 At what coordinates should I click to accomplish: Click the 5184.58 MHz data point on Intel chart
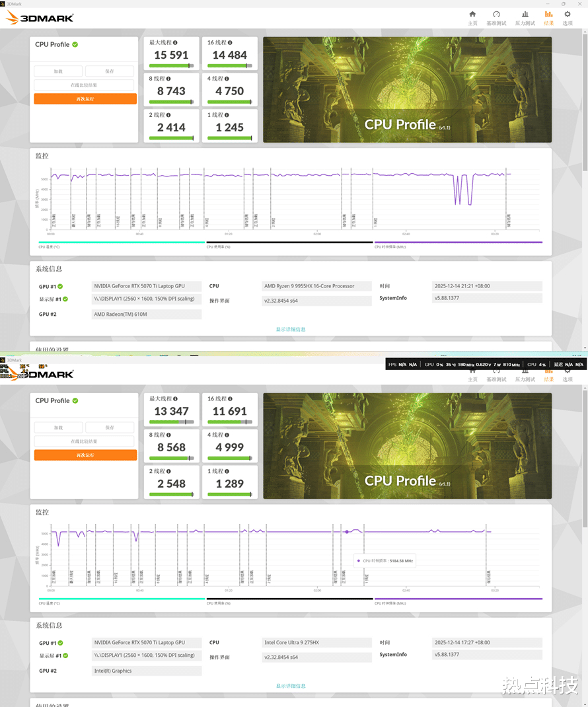tap(347, 532)
